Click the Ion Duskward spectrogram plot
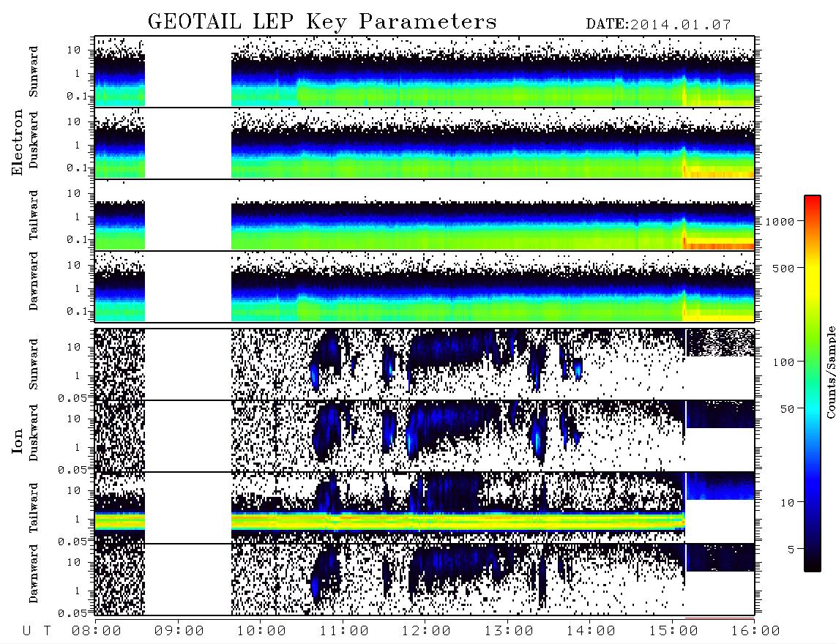The width and height of the screenshot is (836, 644). 425,436
